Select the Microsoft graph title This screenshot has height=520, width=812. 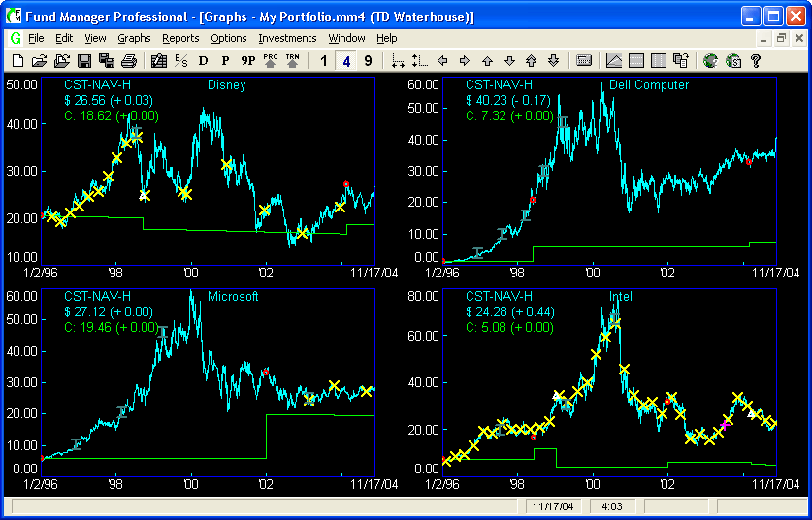tap(233, 297)
